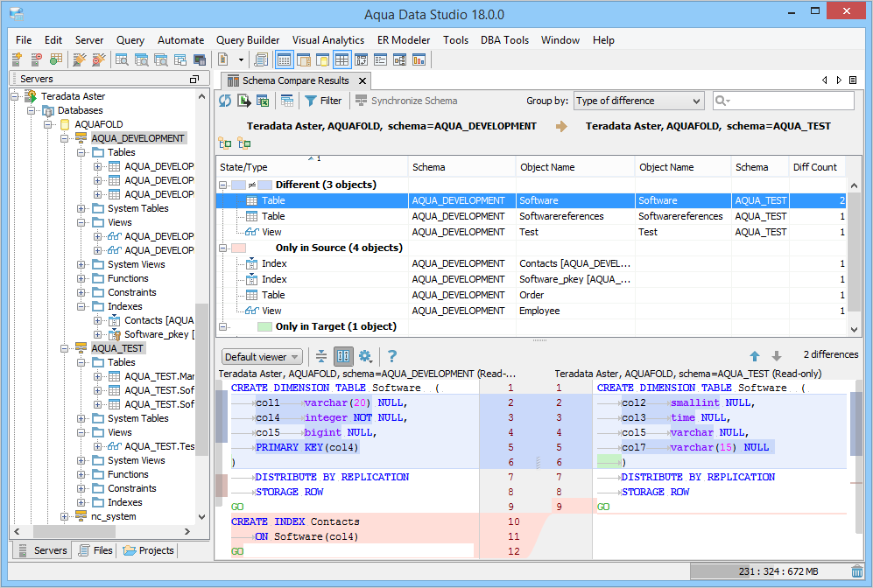
Task: Open the Group by dropdown
Action: point(638,101)
